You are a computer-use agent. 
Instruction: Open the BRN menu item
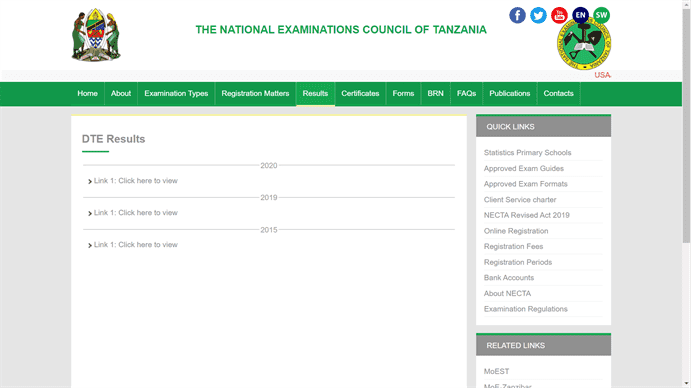[x=435, y=93]
